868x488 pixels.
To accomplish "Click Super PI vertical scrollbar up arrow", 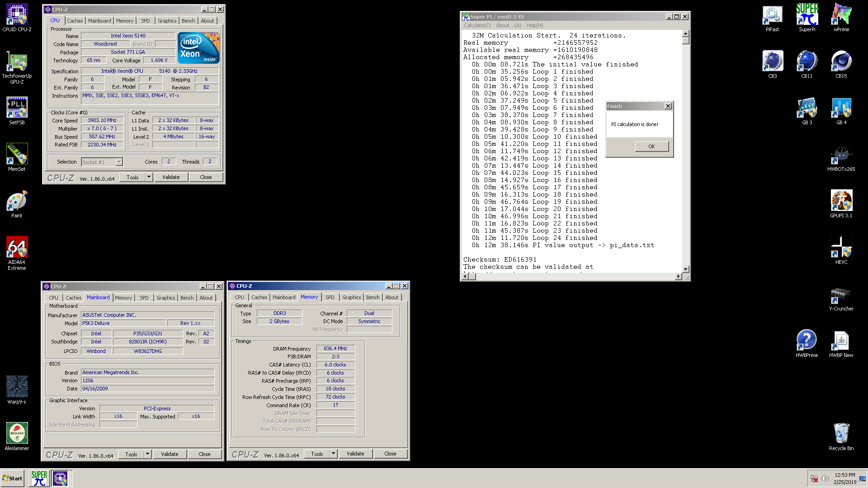I will (x=685, y=33).
